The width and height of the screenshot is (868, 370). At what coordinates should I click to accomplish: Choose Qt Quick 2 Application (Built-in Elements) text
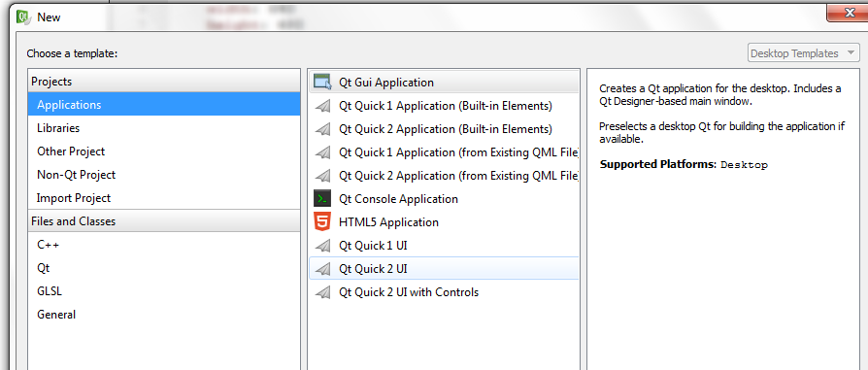(446, 129)
